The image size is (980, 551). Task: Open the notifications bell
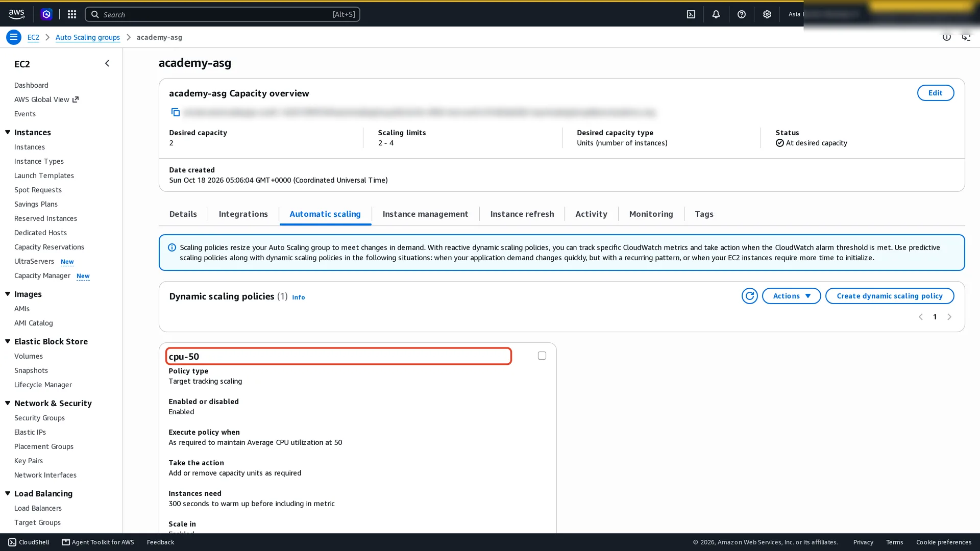(716, 14)
